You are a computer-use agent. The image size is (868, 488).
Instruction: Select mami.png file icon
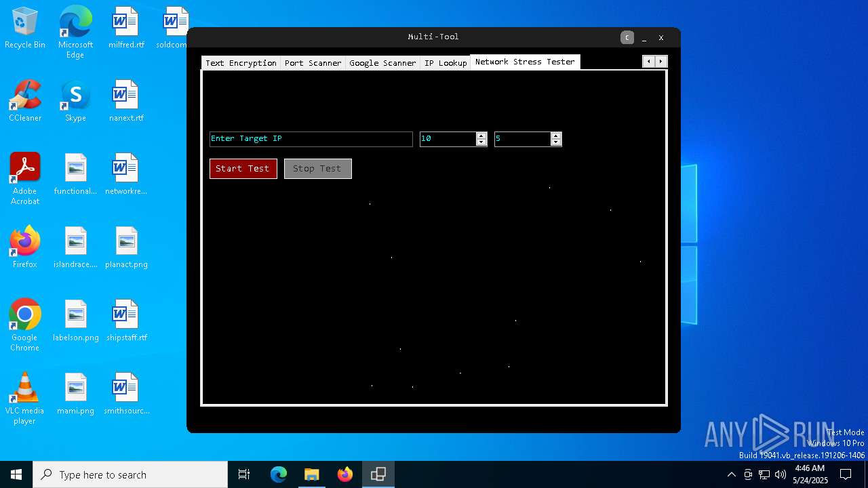pos(75,394)
